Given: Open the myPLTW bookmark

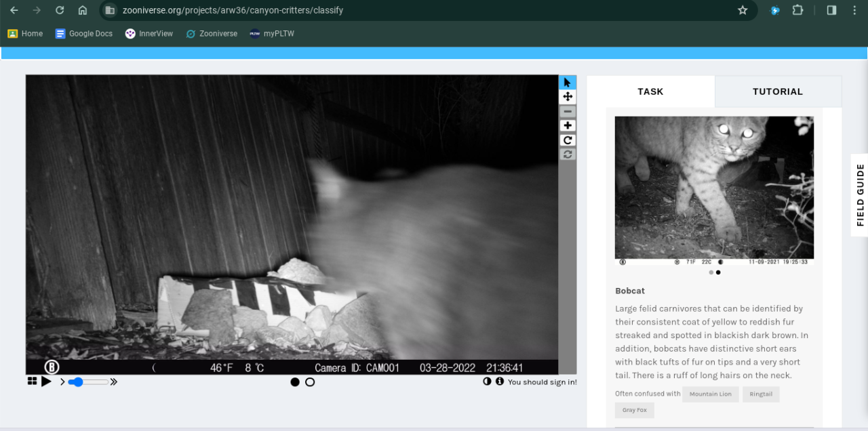Looking at the screenshot, I should tap(271, 33).
